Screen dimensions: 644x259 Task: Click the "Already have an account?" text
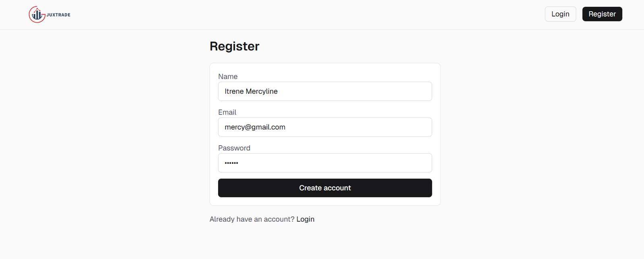(252, 219)
